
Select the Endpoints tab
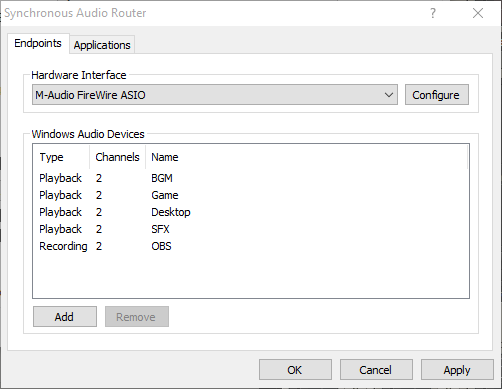38,43
